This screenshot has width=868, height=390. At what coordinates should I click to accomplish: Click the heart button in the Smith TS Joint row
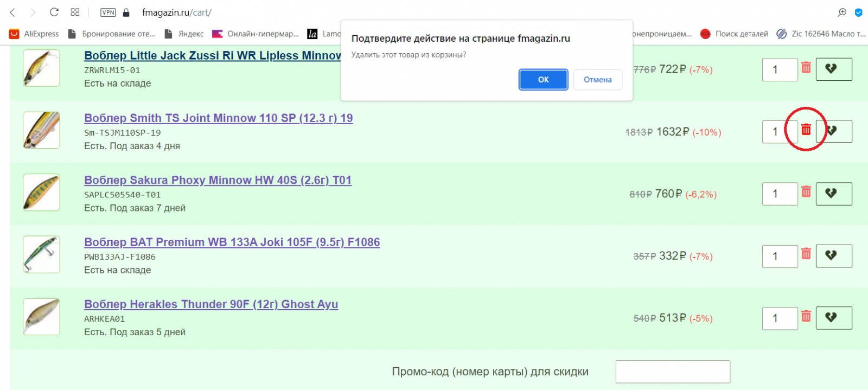[x=834, y=131]
